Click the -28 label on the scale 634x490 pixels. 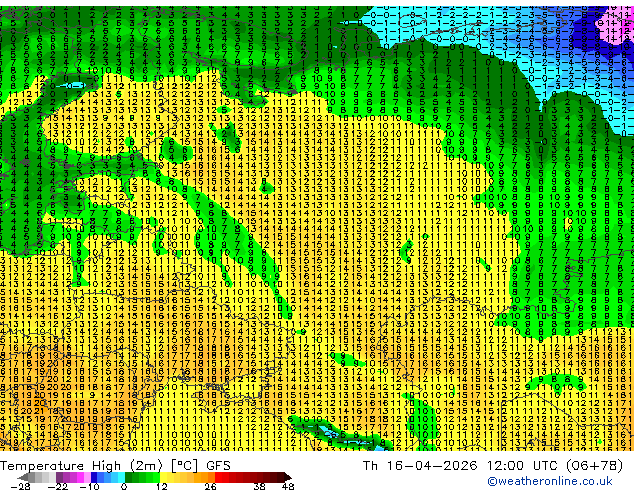click(x=20, y=486)
